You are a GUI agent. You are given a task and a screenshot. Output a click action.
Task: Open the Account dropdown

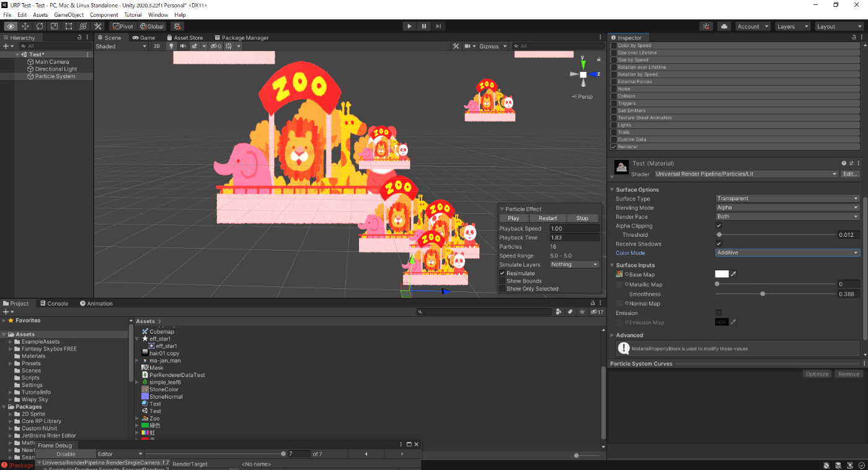coord(753,26)
